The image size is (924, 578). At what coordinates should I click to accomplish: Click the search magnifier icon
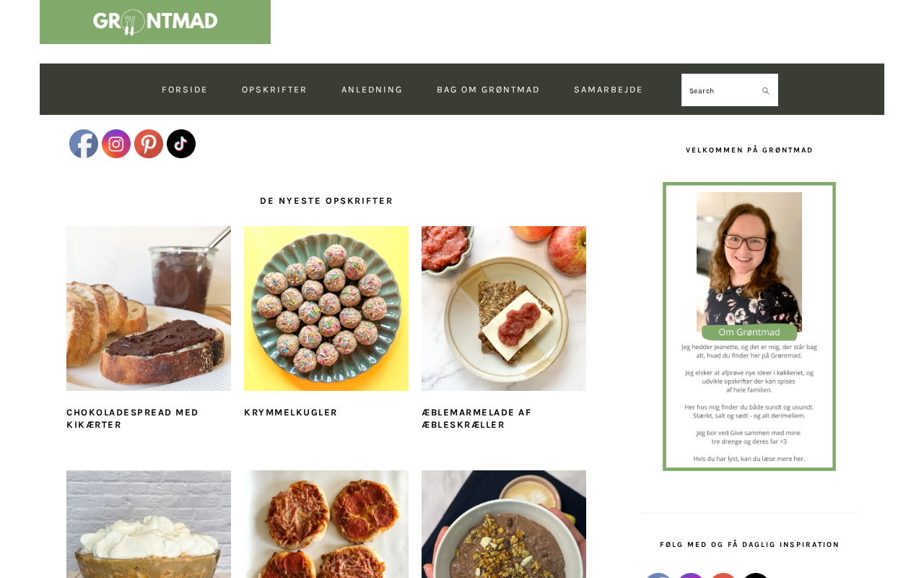(766, 90)
